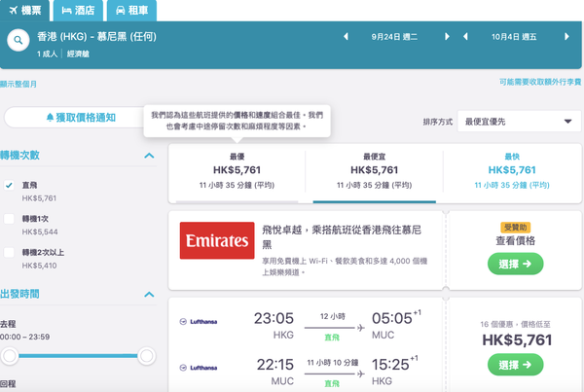Check the 轉機2次以上 checkbox
This screenshot has width=584, height=392.
click(x=9, y=252)
